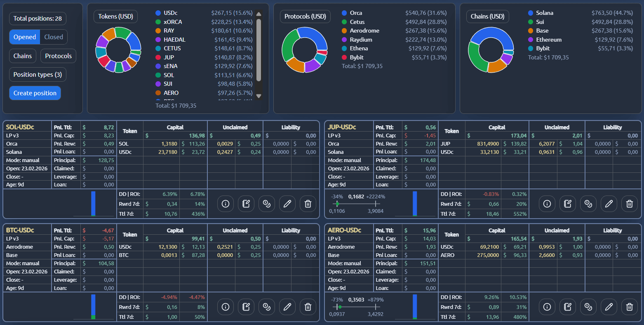Click the Orca blue dot in Protocols legend
This screenshot has width=644, height=325.
344,13
